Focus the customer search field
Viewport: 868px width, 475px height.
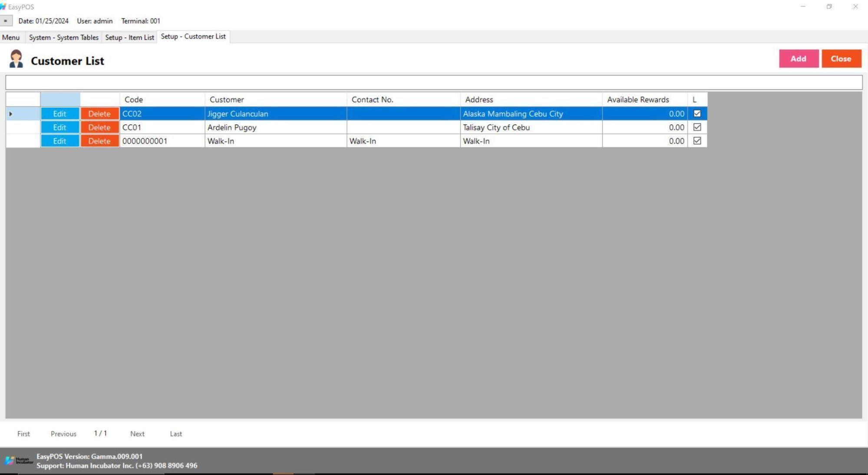433,82
